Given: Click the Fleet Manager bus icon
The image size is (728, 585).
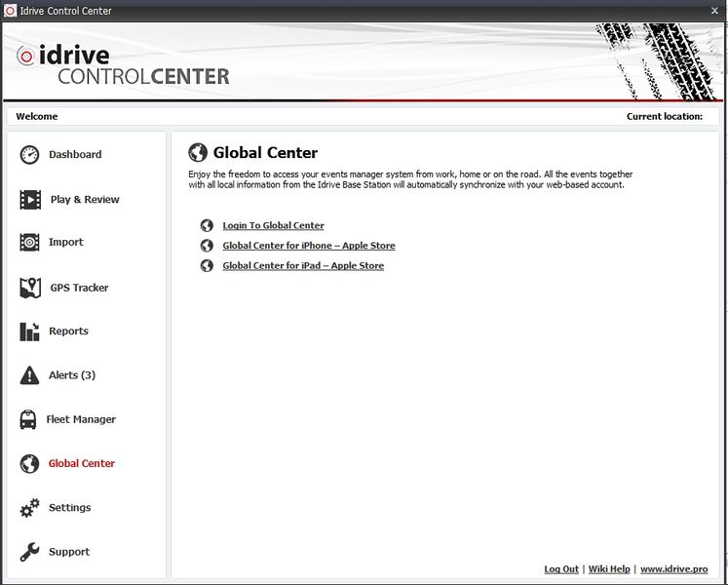Looking at the screenshot, I should pyautogui.click(x=29, y=420).
